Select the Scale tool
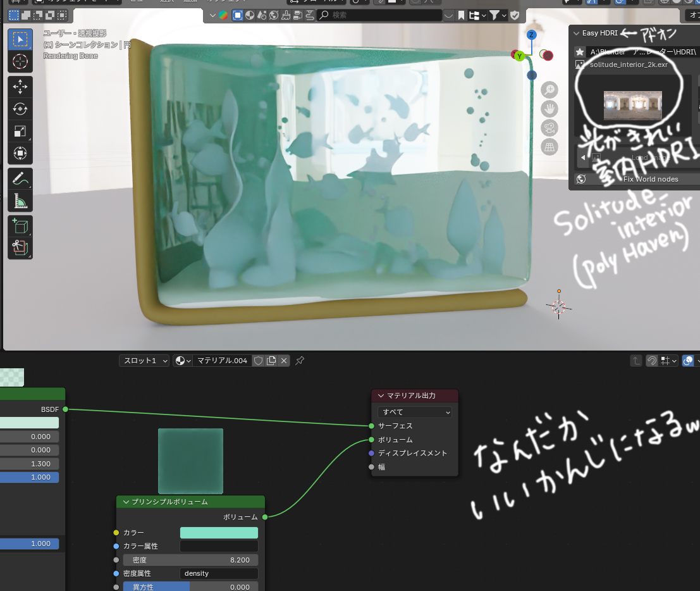The width and height of the screenshot is (700, 591). click(x=20, y=131)
